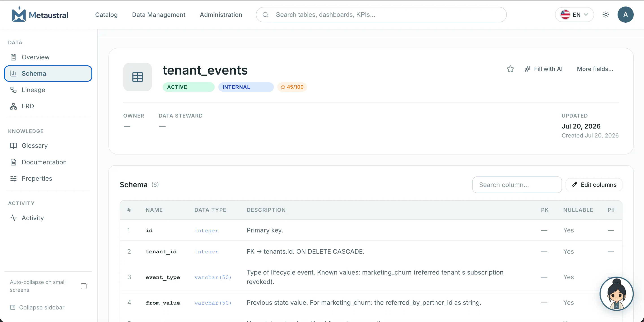Open the assistant chat avatar
Image resolution: width=644 pixels, height=322 pixels.
[616, 294]
